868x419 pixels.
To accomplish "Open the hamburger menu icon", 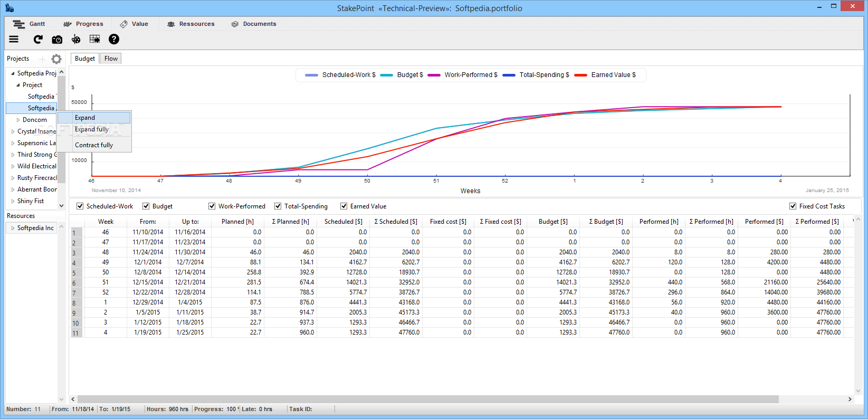I will pos(14,39).
